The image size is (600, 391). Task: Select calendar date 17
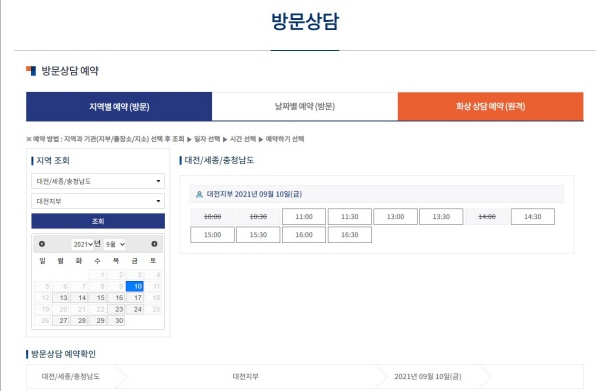click(135, 298)
